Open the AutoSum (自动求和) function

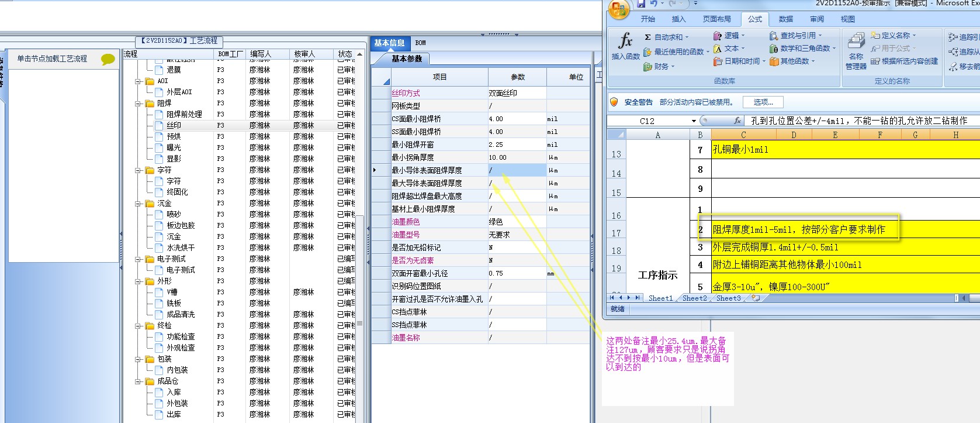click(x=667, y=37)
